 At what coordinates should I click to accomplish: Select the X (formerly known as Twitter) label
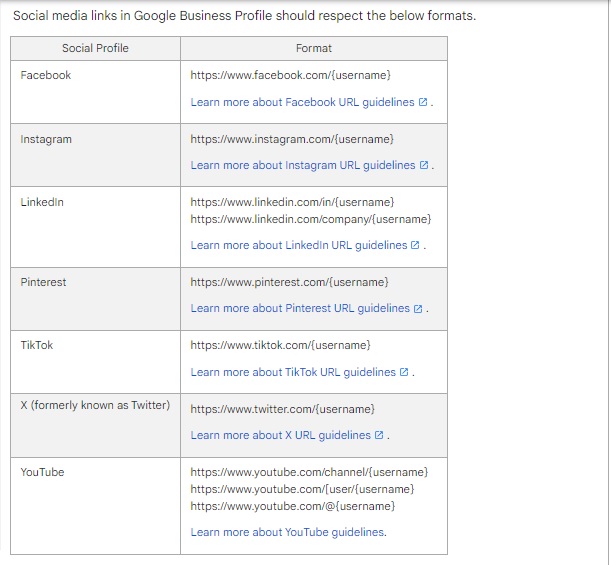click(x=95, y=405)
